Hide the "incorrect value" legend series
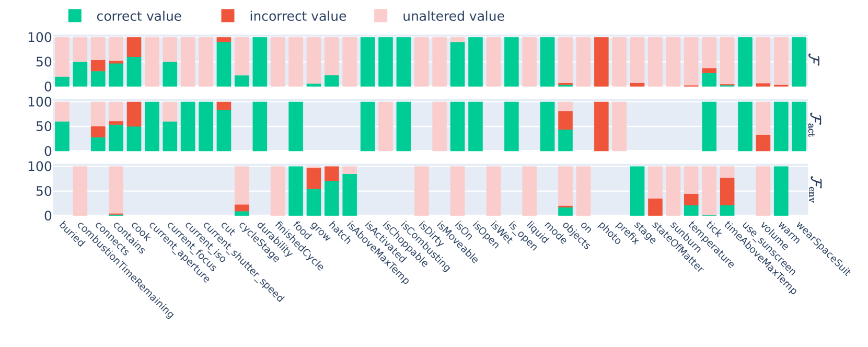 click(297, 16)
